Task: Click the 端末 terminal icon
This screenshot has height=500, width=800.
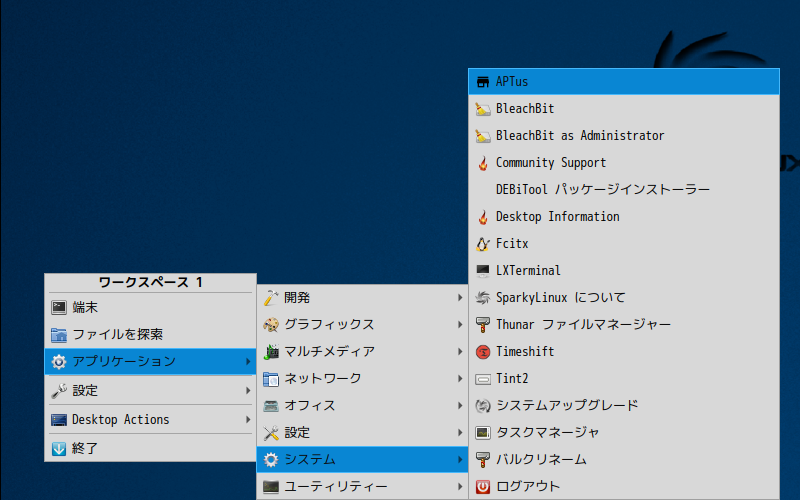Action: [59, 307]
